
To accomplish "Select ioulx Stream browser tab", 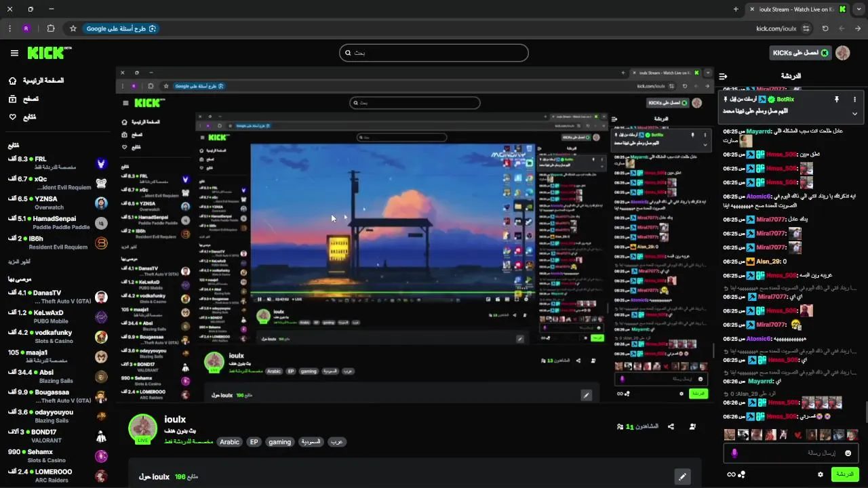I will [797, 9].
